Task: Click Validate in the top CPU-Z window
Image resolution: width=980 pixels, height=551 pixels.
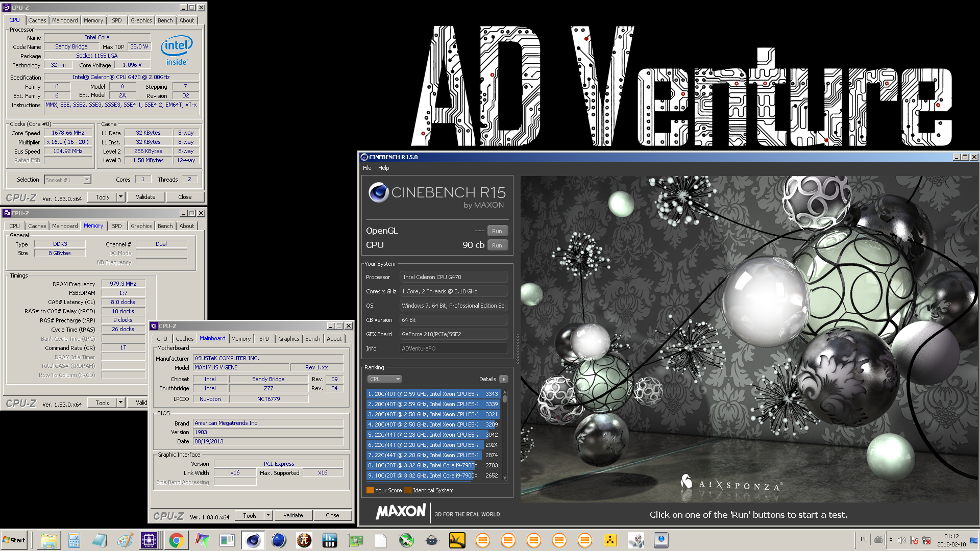Action: [x=145, y=197]
